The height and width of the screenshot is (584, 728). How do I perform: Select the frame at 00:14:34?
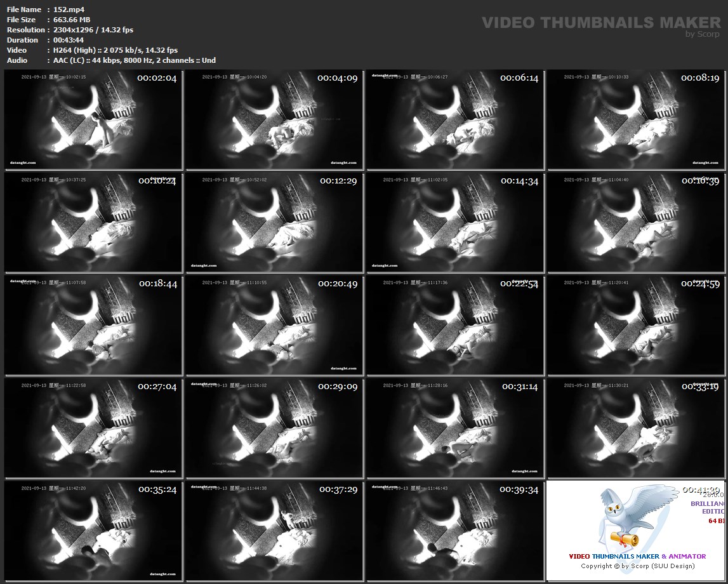point(456,223)
